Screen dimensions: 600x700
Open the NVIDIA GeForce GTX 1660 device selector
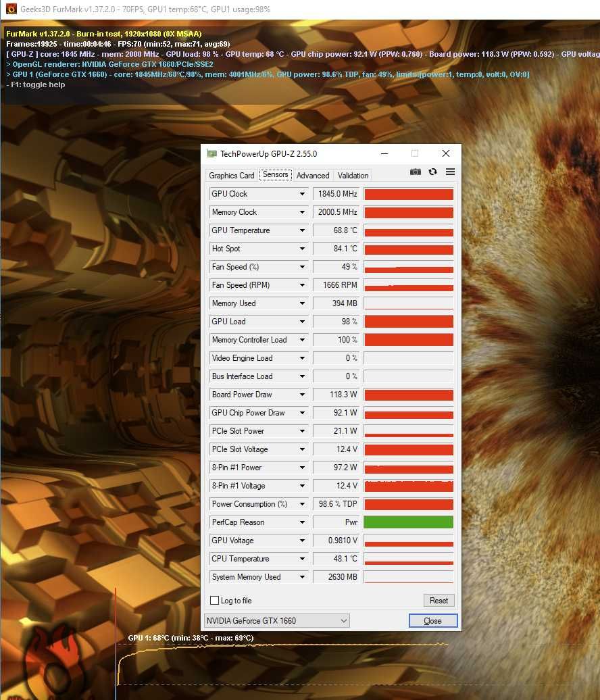(277, 620)
